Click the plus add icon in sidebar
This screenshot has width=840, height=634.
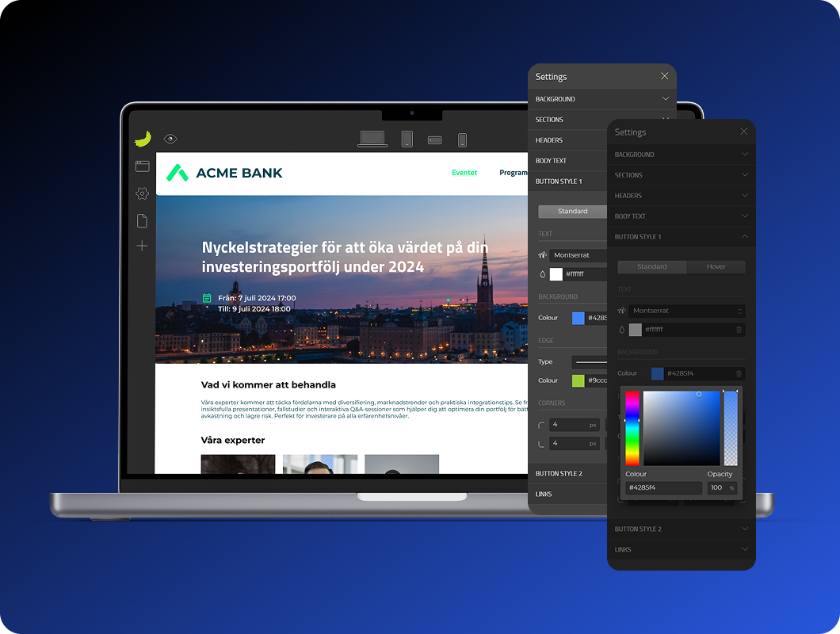pyautogui.click(x=142, y=246)
